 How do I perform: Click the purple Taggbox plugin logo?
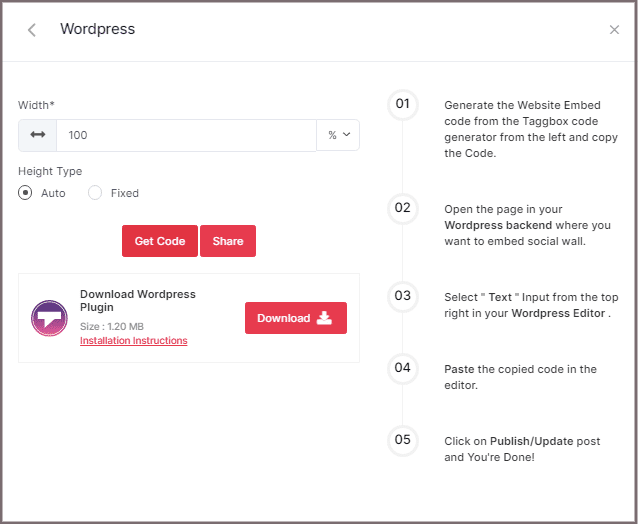coord(49,318)
